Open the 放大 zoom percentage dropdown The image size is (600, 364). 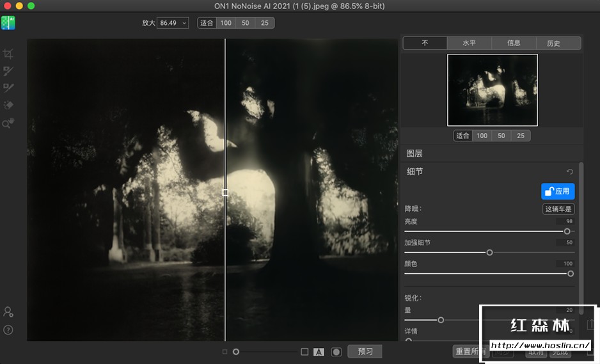(x=173, y=23)
